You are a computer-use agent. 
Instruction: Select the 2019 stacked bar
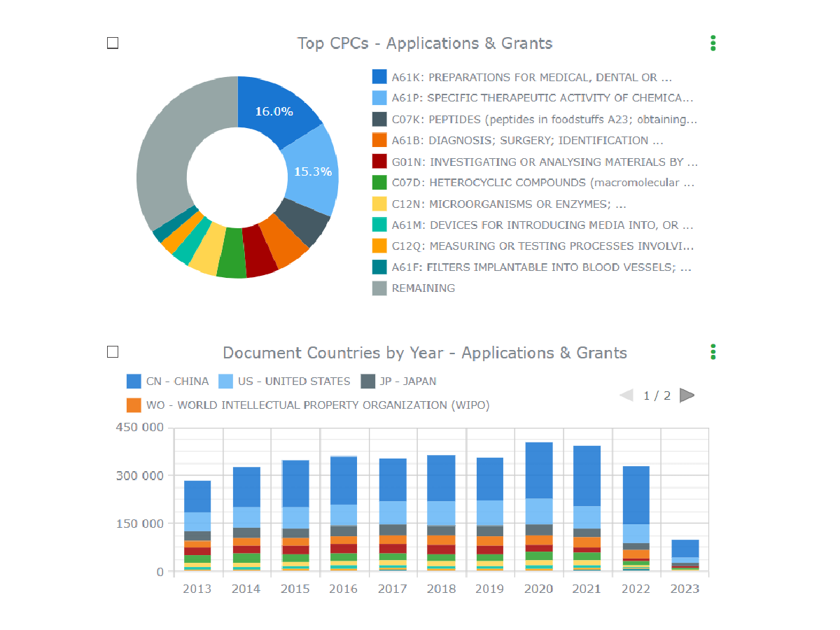pos(490,514)
